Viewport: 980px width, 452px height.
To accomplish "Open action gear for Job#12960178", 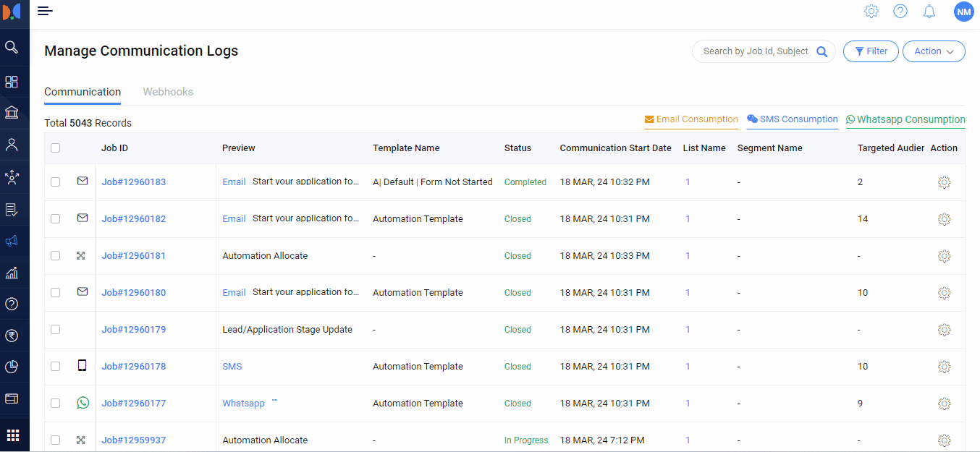I will [944, 367].
